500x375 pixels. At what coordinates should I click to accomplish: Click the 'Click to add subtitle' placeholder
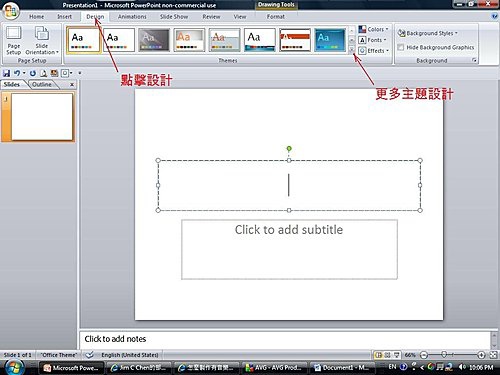tap(289, 249)
